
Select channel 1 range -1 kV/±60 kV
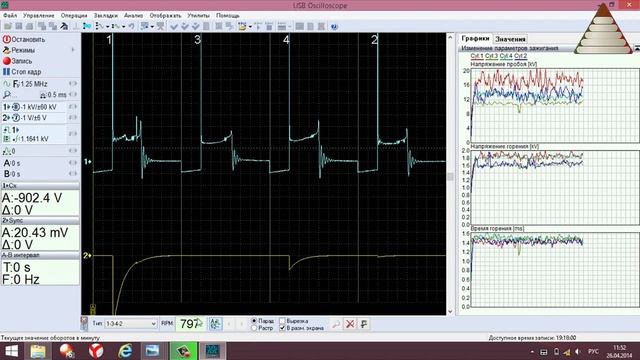(35, 107)
